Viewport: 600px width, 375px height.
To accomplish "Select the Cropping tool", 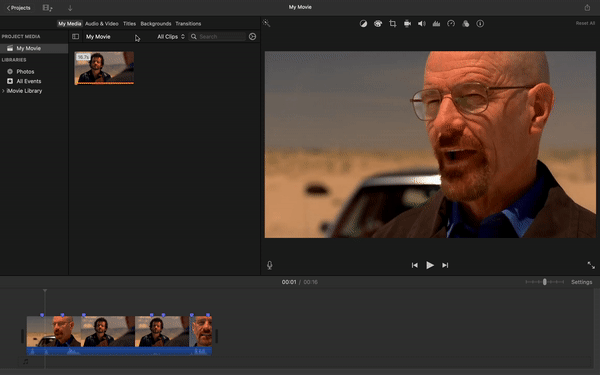I will pos(393,24).
